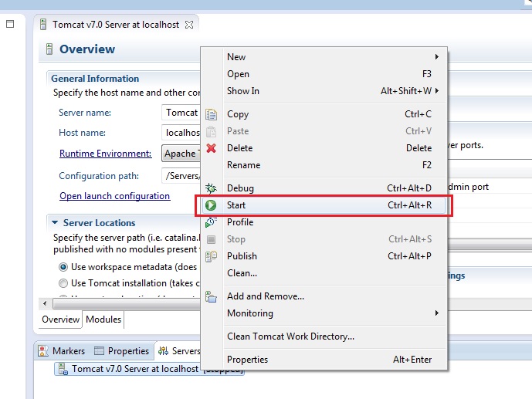The height and width of the screenshot is (399, 532).
Task: Click Open launch configuration link
Action: click(115, 196)
